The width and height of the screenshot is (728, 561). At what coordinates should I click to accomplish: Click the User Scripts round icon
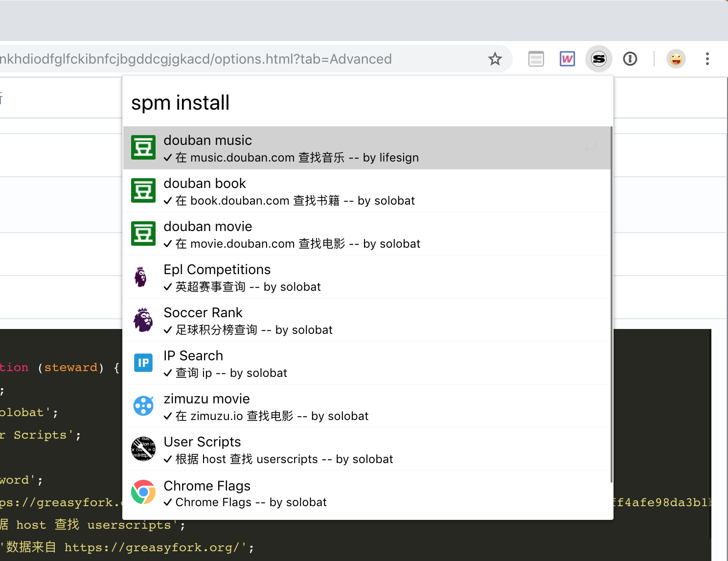point(143,449)
